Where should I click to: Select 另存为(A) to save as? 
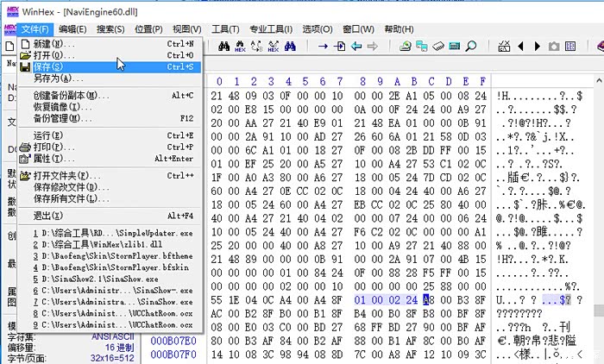(x=52, y=78)
